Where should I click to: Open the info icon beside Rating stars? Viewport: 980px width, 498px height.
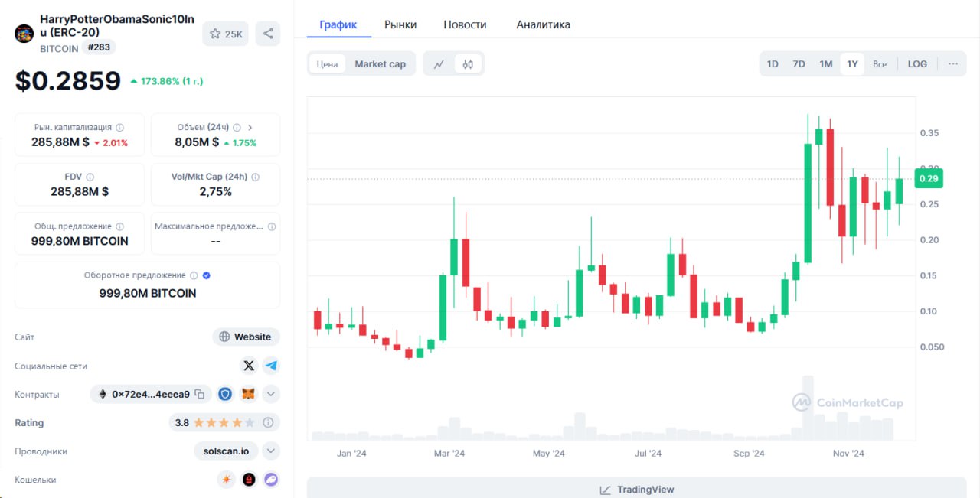point(268,422)
